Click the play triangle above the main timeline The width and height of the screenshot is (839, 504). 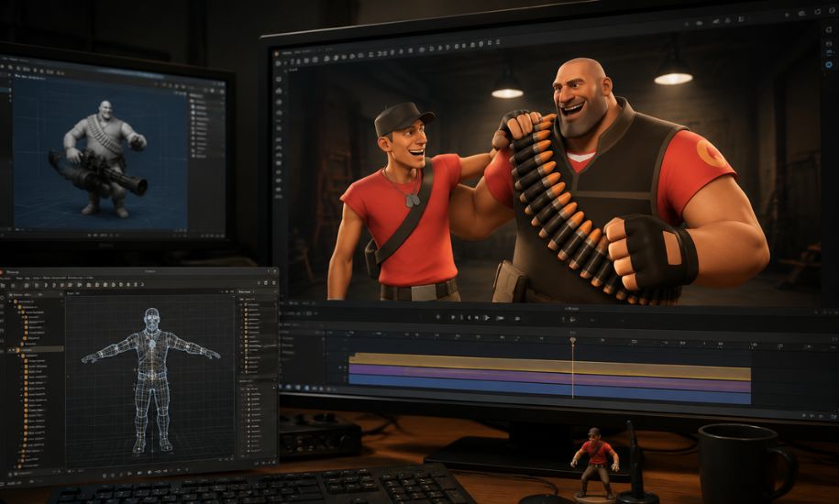coord(486,317)
